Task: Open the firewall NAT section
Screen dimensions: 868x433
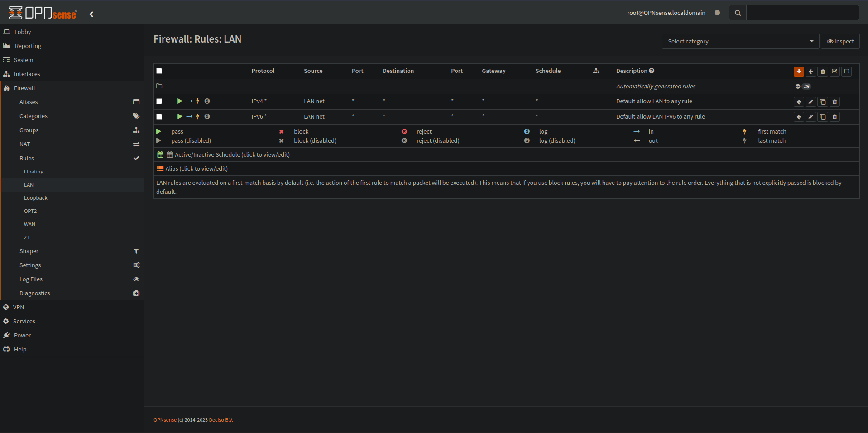Action: (x=72, y=144)
